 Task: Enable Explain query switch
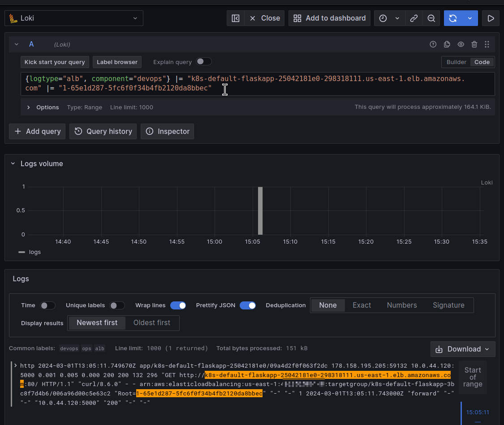(x=203, y=61)
